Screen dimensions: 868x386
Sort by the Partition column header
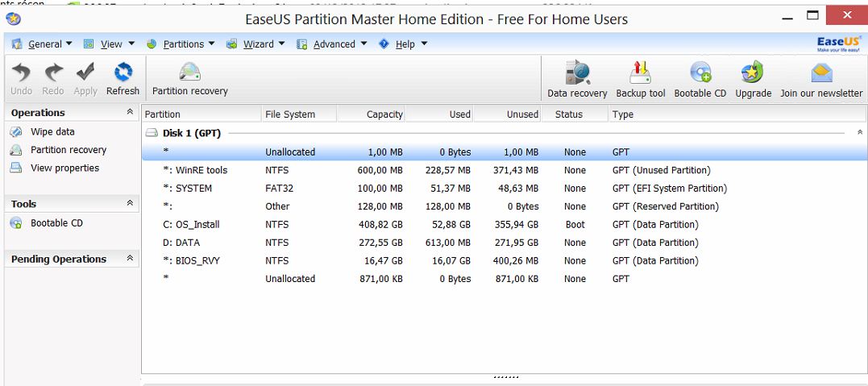201,114
